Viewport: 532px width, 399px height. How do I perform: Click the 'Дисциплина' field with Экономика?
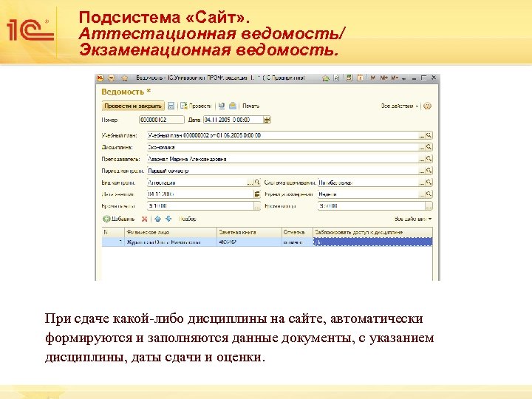point(282,147)
